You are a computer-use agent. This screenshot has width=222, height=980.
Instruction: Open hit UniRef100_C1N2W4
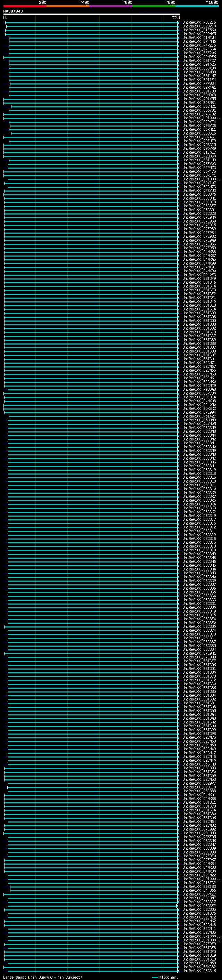pos(199,38)
